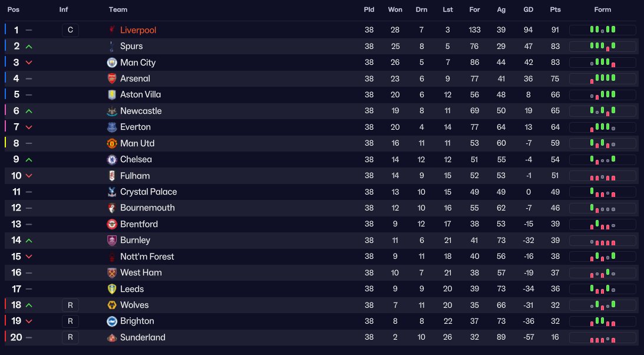644x355 pixels.
Task: Click Wolves' relegated 'R' info badge
Action: pos(70,305)
